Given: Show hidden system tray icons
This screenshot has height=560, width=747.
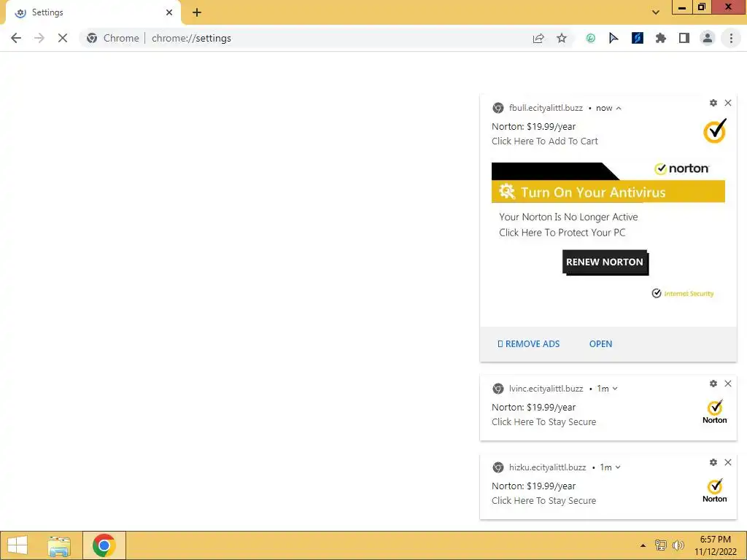Looking at the screenshot, I should [643, 545].
